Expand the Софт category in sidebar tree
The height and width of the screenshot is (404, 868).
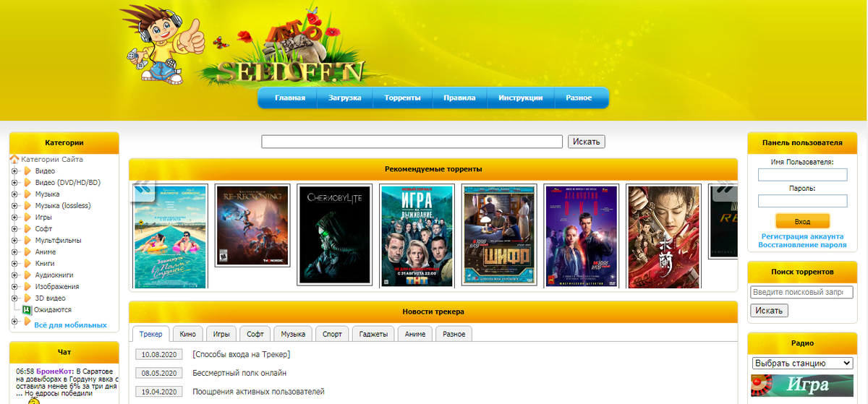pos(14,229)
